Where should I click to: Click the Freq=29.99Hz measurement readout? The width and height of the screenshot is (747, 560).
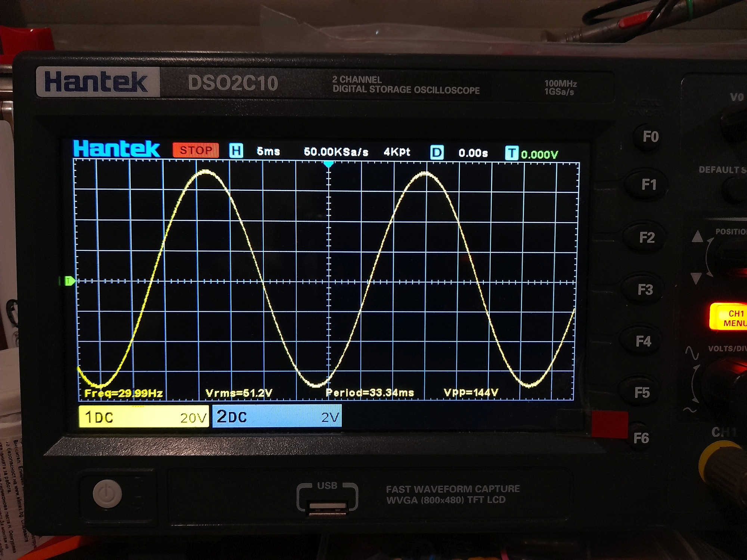click(x=124, y=393)
